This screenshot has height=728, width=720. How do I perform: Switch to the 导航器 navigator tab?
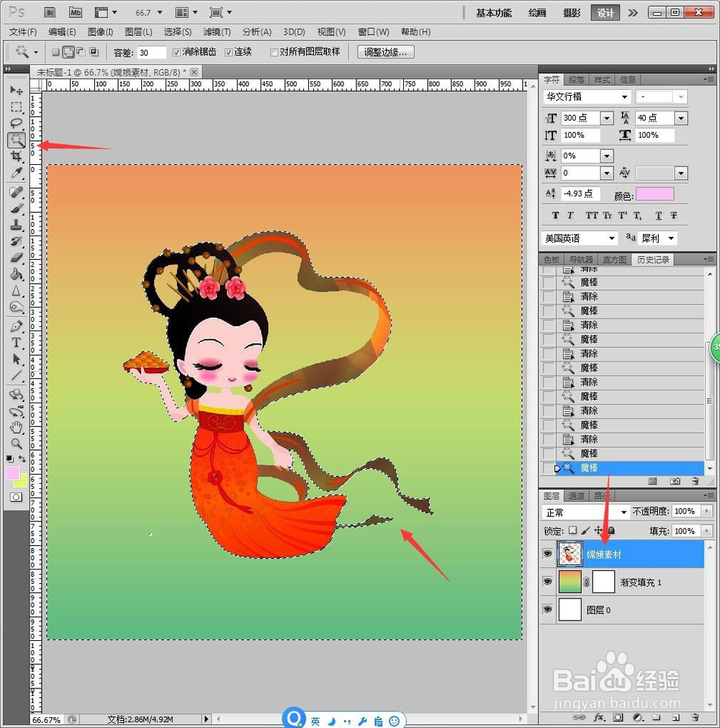point(581,259)
